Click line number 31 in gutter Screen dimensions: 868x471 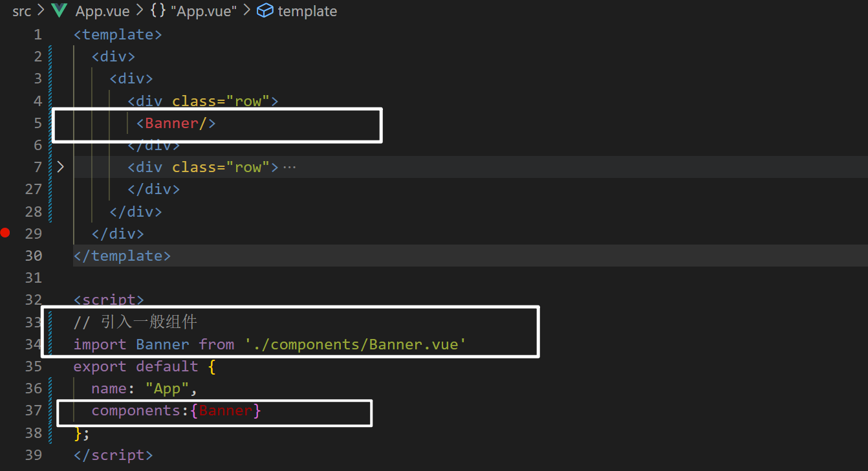33,278
